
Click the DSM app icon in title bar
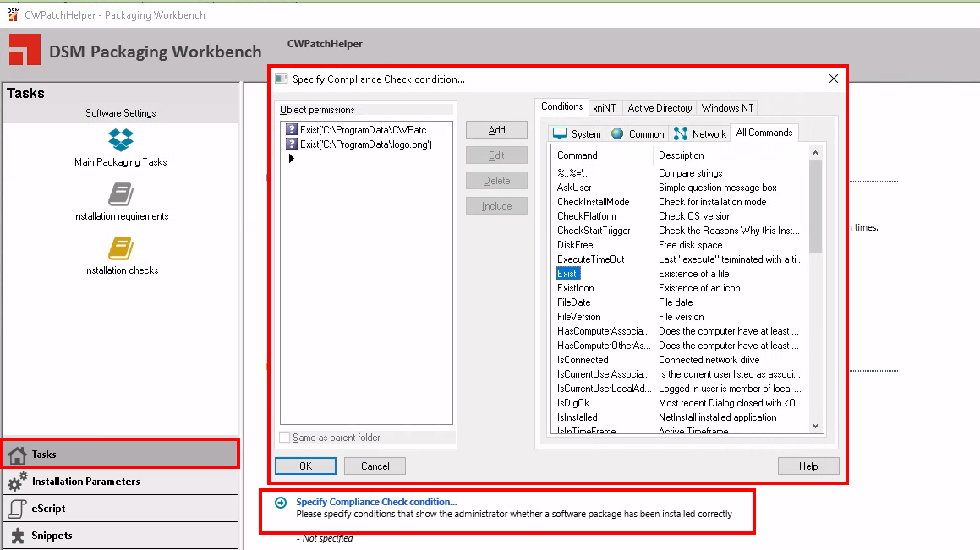[13, 14]
